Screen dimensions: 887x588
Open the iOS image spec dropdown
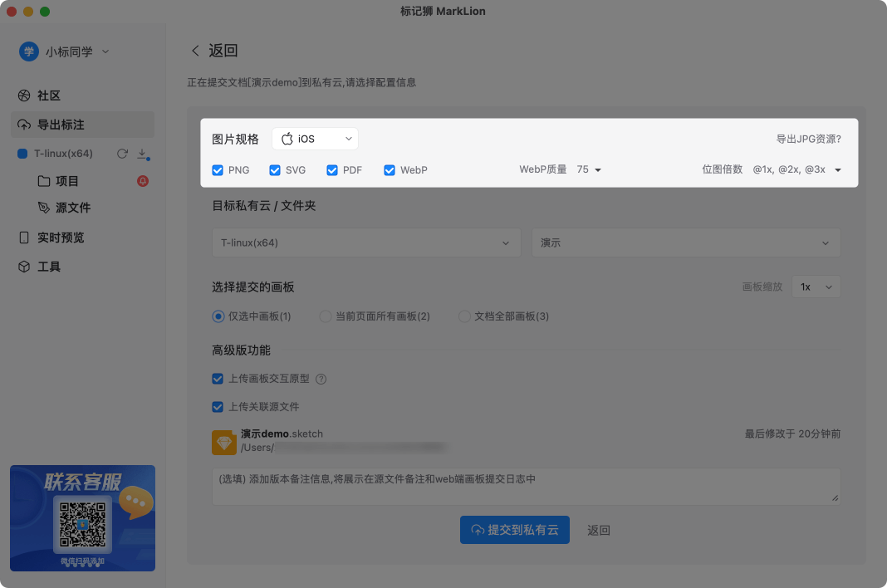tap(316, 139)
